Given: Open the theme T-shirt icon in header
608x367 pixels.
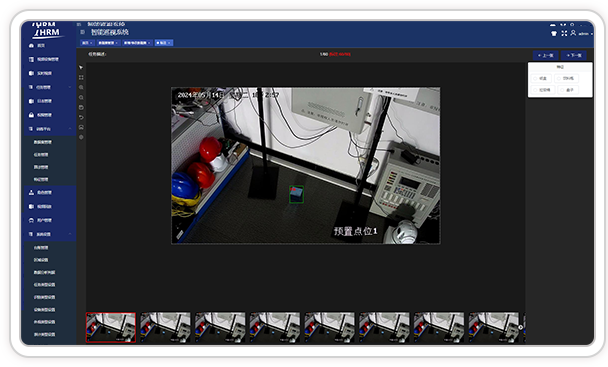Looking at the screenshot, I should [554, 33].
